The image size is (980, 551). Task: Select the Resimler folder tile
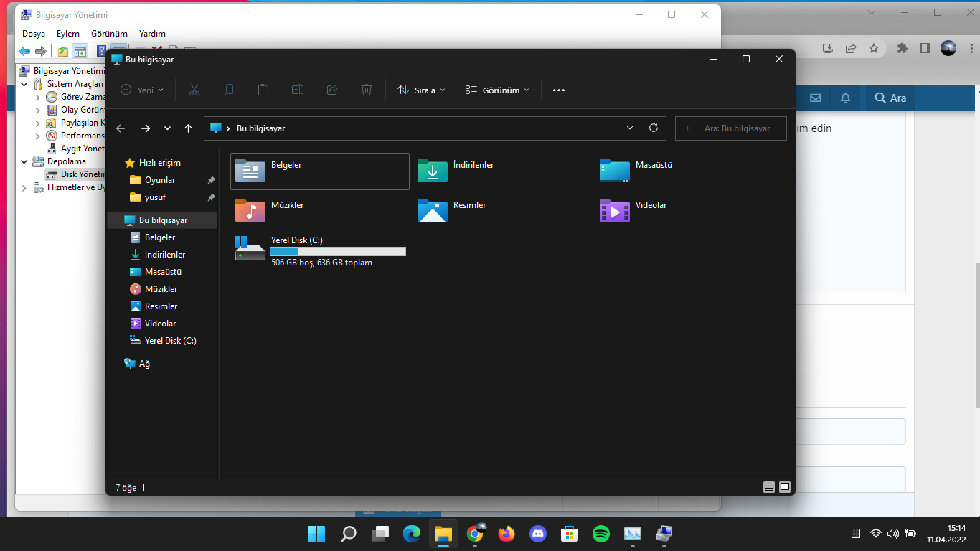[502, 210]
